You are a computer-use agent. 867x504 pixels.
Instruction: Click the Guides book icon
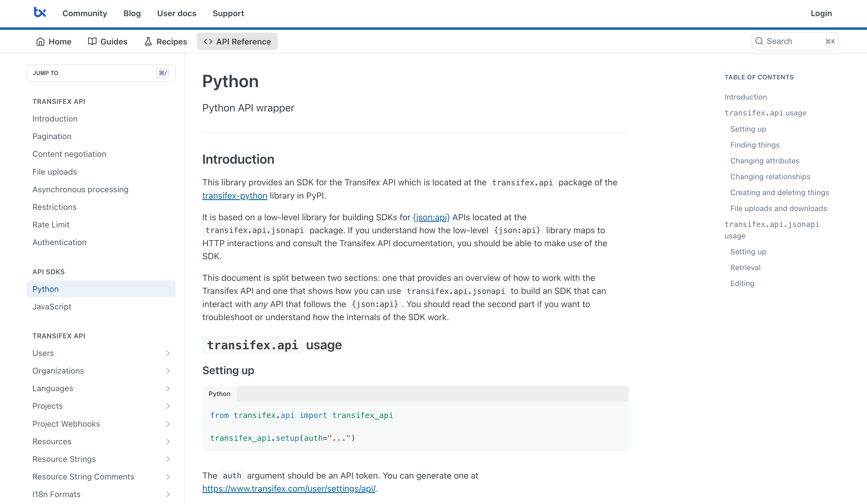[x=92, y=42]
